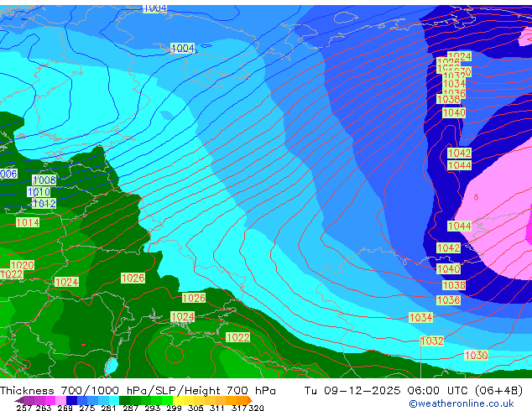Click the legend scale value '263'

click(44, 408)
